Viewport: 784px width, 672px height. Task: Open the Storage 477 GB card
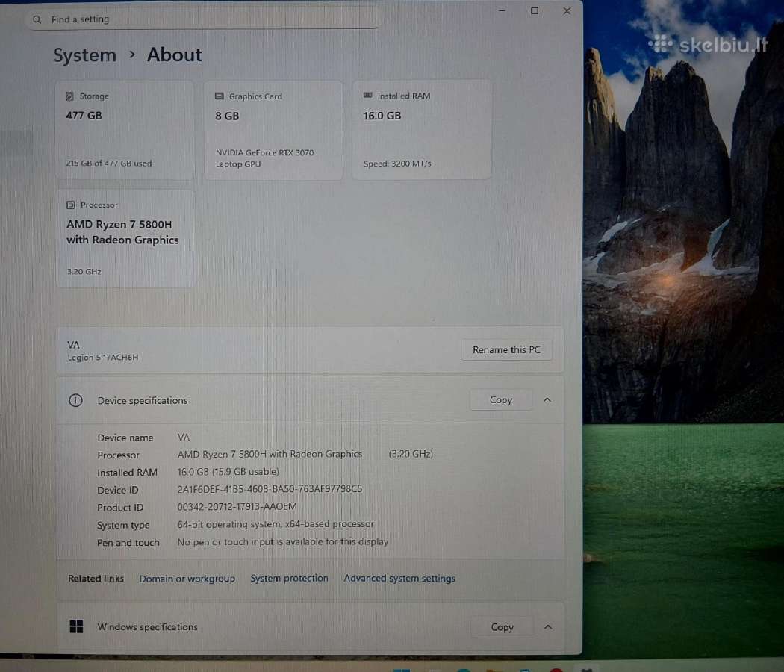point(125,130)
